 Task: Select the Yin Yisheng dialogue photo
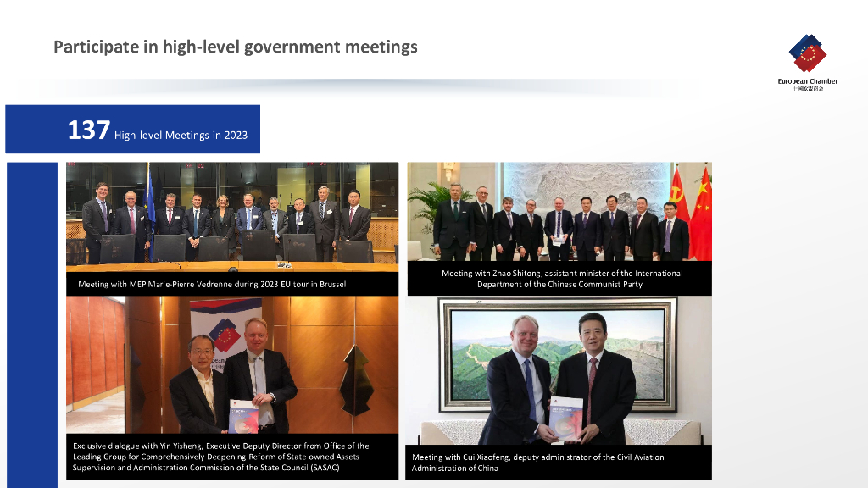click(232, 364)
